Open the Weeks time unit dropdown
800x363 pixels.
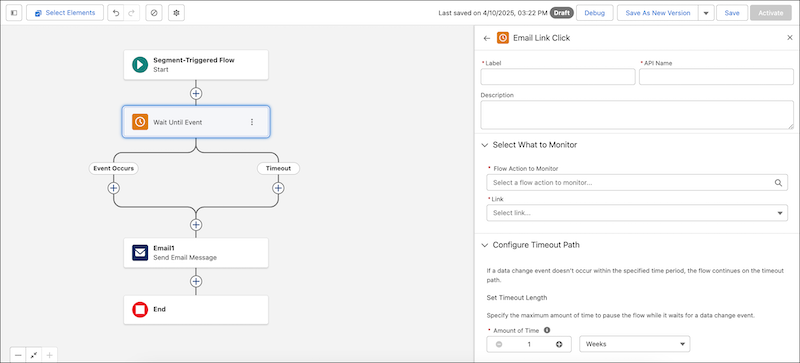(x=635, y=344)
